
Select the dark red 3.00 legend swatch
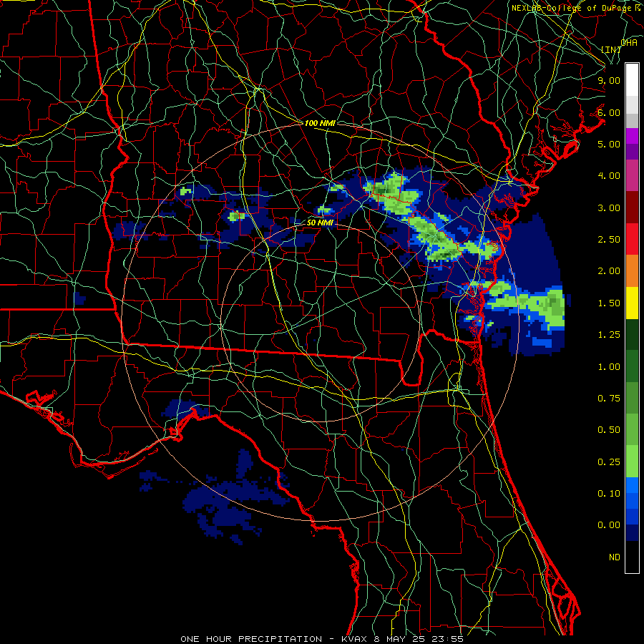[x=632, y=207]
